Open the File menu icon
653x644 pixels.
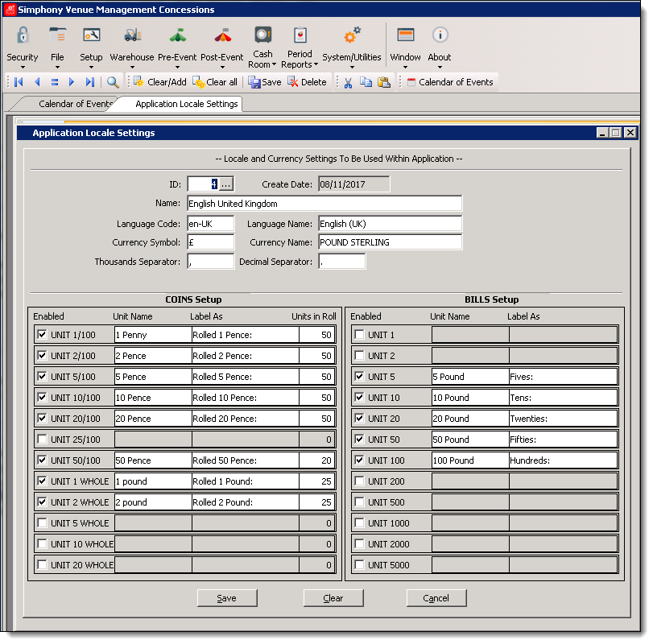coord(57,35)
